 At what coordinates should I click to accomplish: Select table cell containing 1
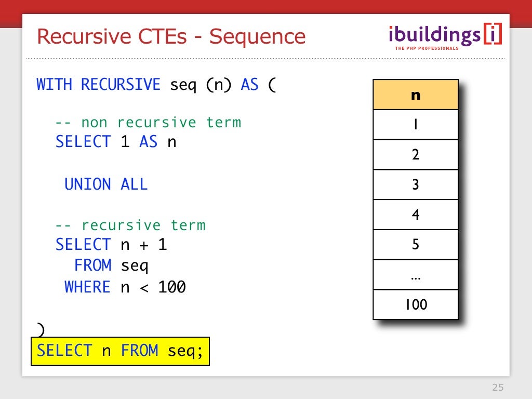(x=416, y=125)
